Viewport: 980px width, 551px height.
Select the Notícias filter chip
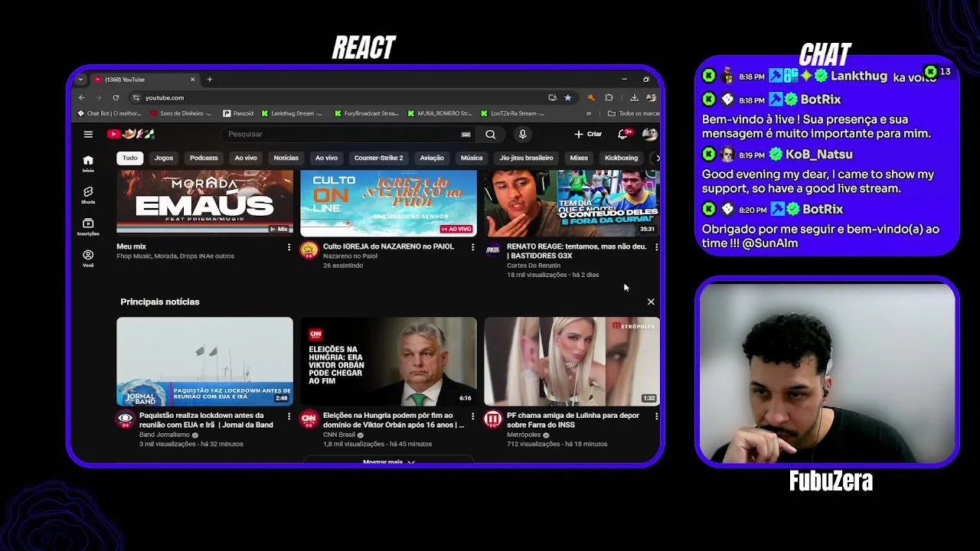pyautogui.click(x=286, y=158)
